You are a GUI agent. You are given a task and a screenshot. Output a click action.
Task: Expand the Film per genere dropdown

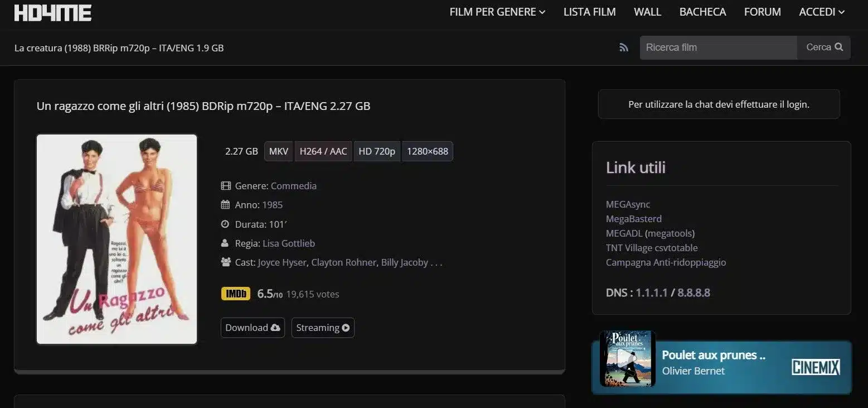[x=497, y=12]
